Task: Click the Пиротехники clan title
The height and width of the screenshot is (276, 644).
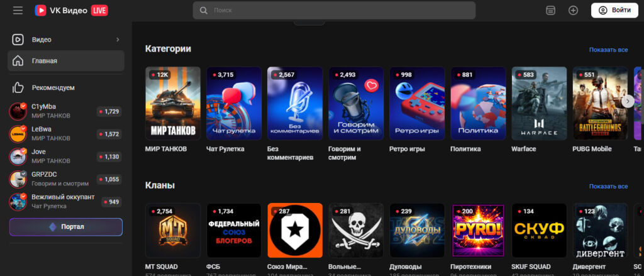Action: [x=470, y=267]
